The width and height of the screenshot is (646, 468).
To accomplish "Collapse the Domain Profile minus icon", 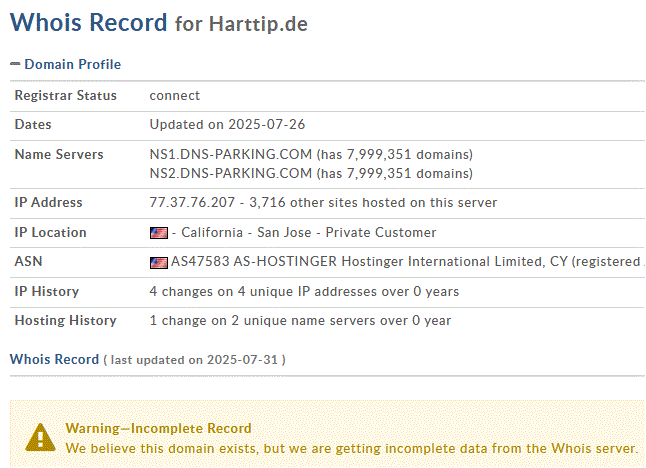I will click(x=15, y=64).
